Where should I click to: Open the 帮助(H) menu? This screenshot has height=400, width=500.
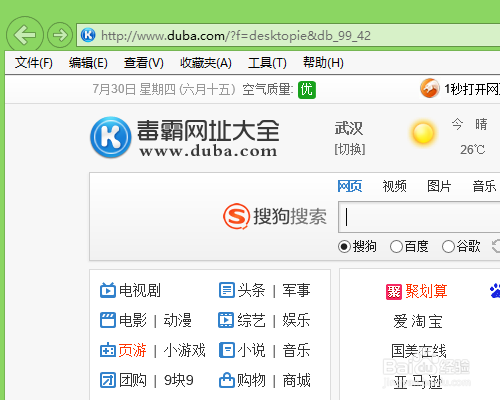(x=323, y=63)
